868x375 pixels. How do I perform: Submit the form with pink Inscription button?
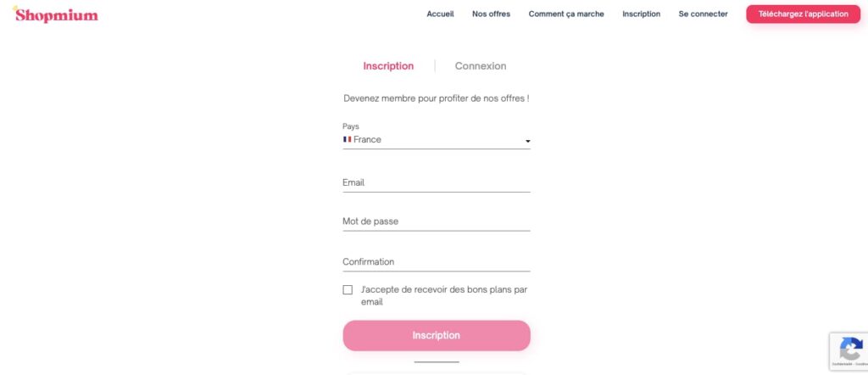tap(436, 335)
